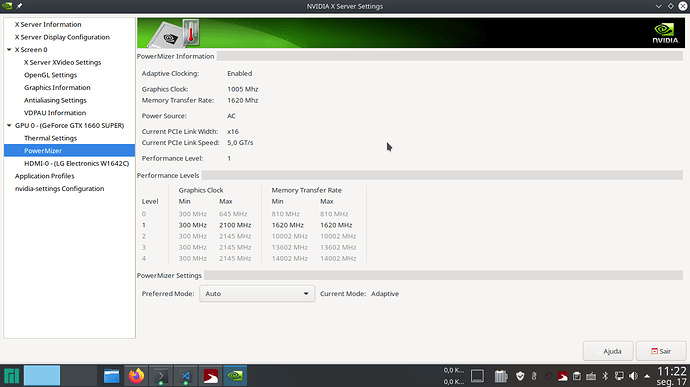
Task: Open HDMI-0 LG Electronics W1642C entry
Action: click(77, 163)
